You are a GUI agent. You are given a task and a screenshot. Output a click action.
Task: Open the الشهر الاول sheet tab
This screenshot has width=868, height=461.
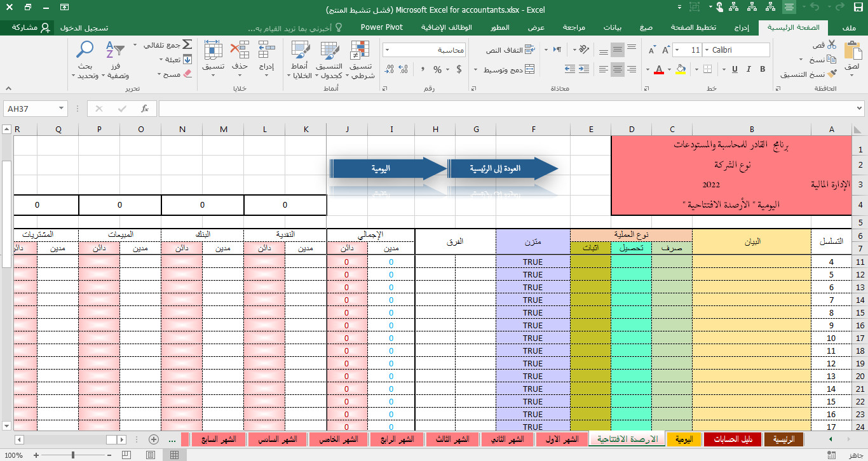(x=562, y=438)
